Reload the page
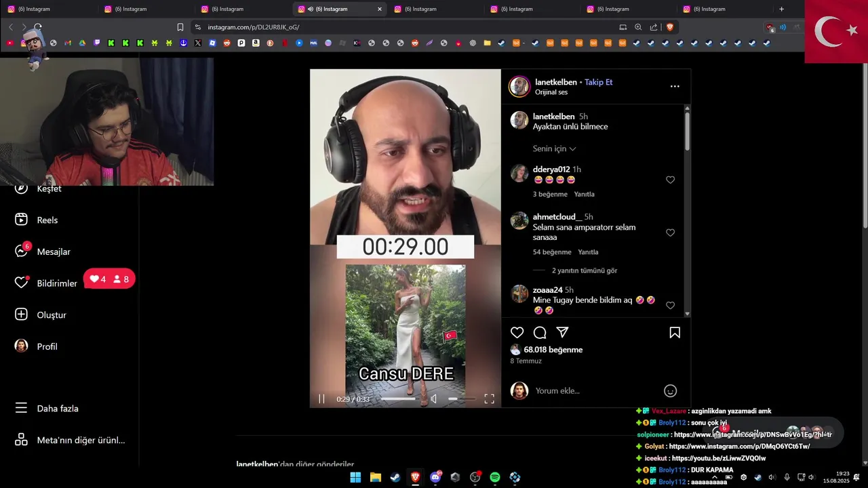Screen dimensions: 868x488 [38, 27]
